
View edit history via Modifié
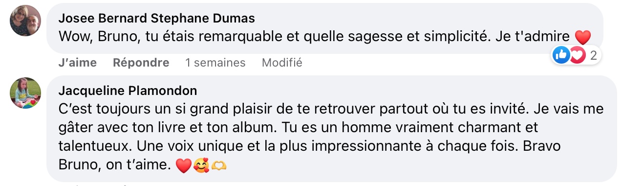coord(282,63)
